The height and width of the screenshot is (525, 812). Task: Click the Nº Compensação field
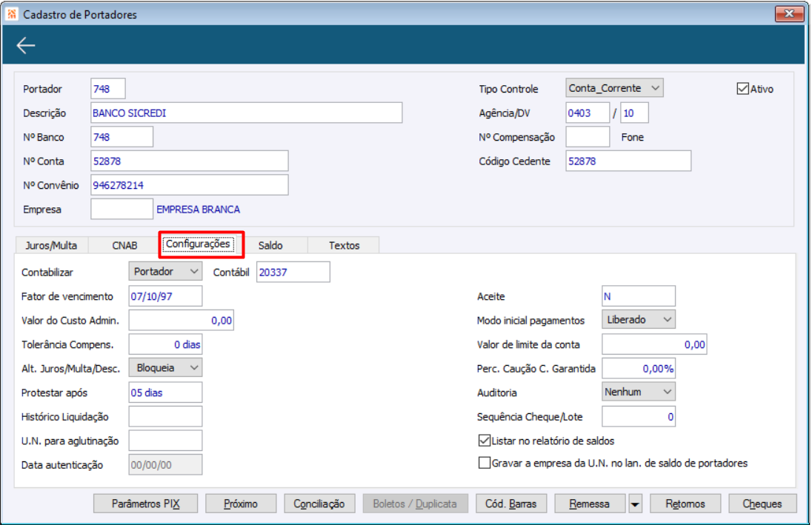click(x=588, y=137)
